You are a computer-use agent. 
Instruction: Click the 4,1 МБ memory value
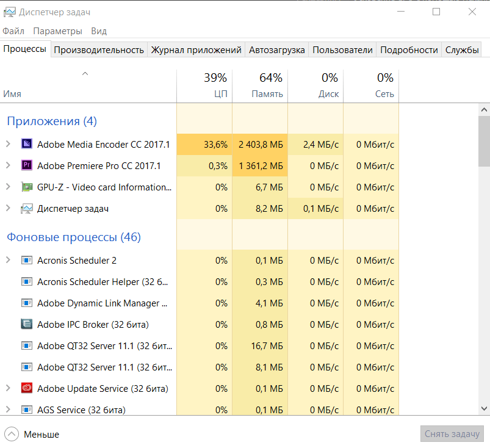[x=269, y=303]
